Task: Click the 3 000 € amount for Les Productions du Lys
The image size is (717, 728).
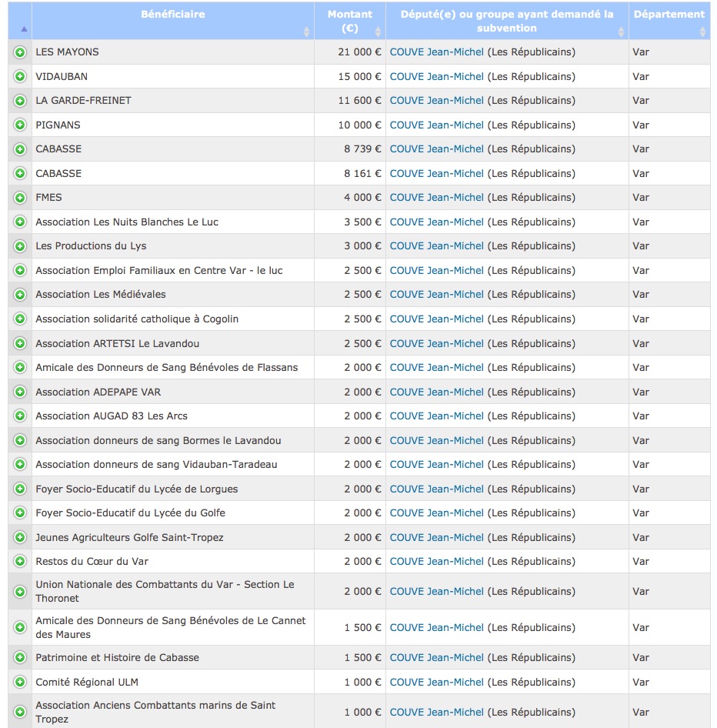Action: pyautogui.click(x=362, y=246)
